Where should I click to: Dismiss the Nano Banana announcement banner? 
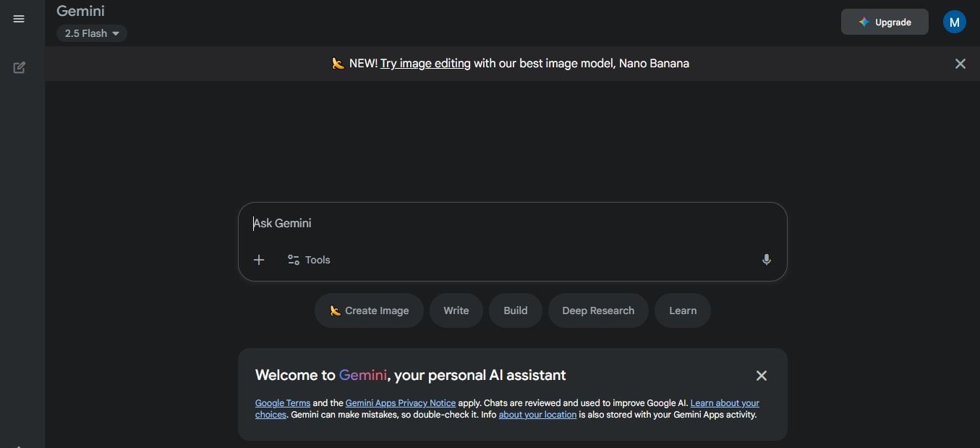point(960,64)
